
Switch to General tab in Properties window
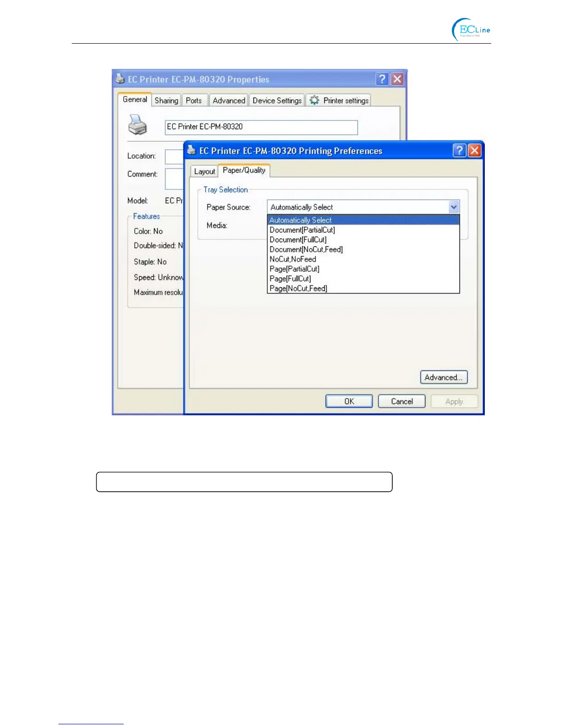pos(135,99)
